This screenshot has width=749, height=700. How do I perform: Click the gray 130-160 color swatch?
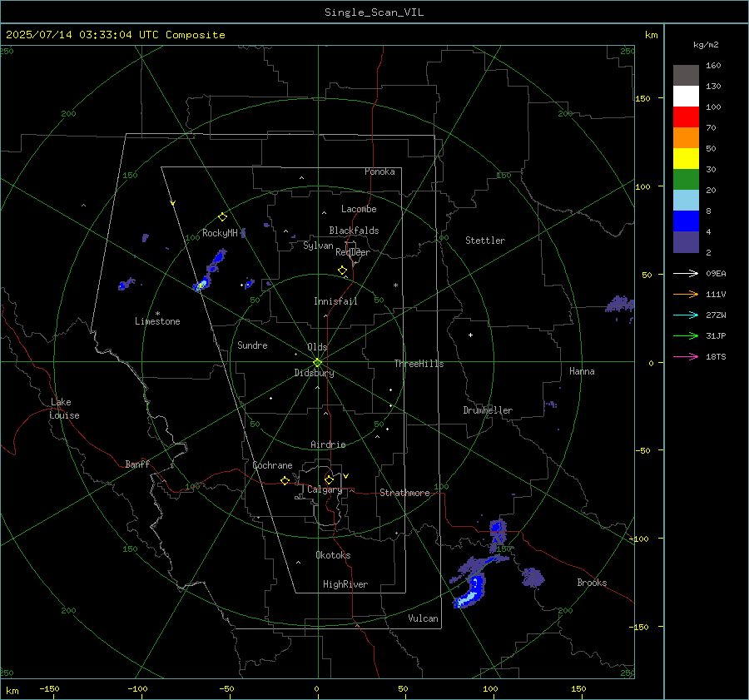tap(686, 75)
